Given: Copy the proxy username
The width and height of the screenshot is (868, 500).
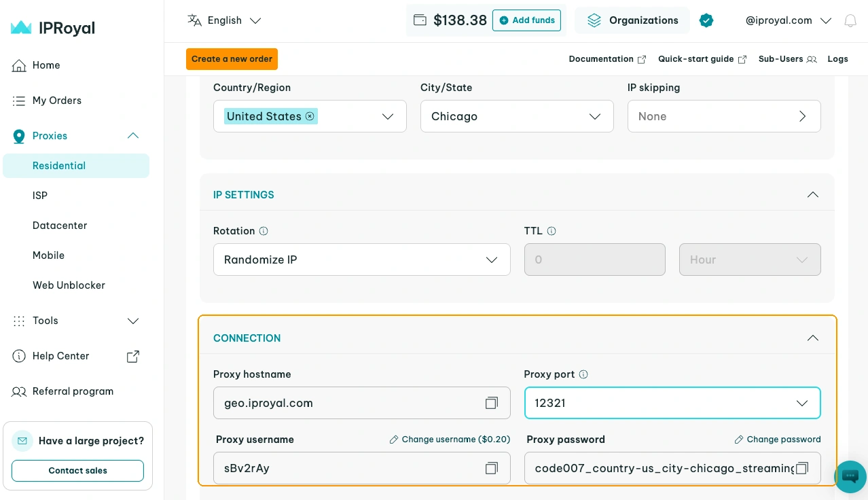Looking at the screenshot, I should click(492, 468).
